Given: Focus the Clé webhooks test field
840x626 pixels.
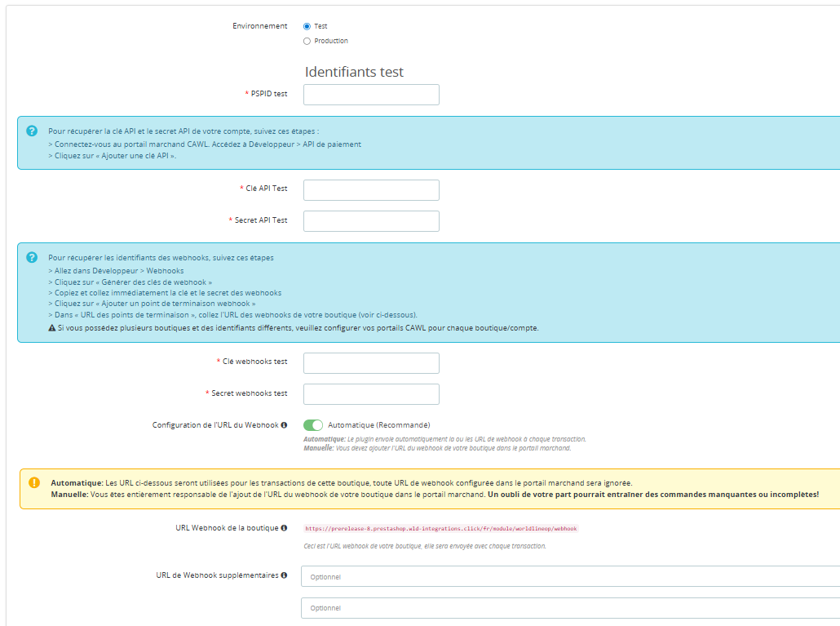Looking at the screenshot, I should [x=371, y=363].
